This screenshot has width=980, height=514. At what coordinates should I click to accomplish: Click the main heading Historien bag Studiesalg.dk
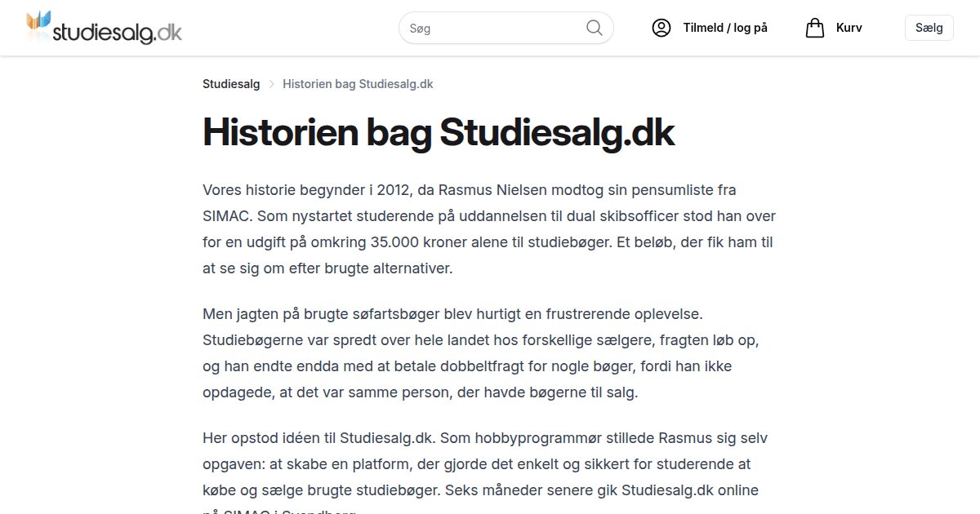439,132
